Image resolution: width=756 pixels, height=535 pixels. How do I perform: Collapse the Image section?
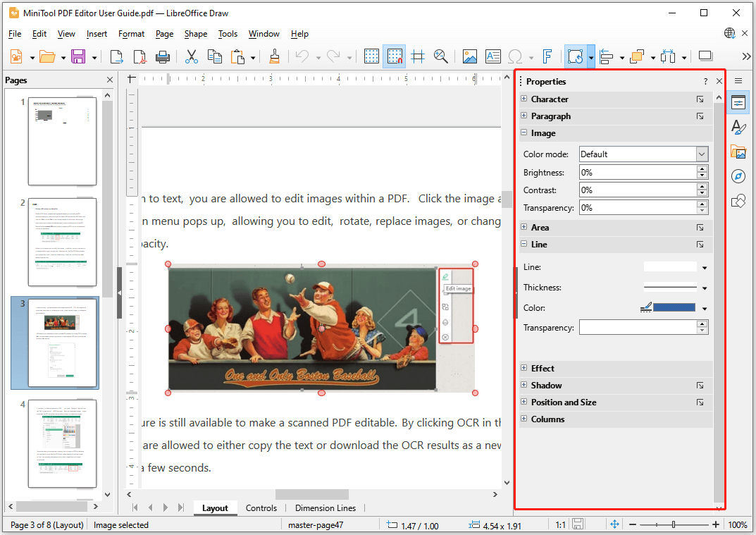point(524,133)
